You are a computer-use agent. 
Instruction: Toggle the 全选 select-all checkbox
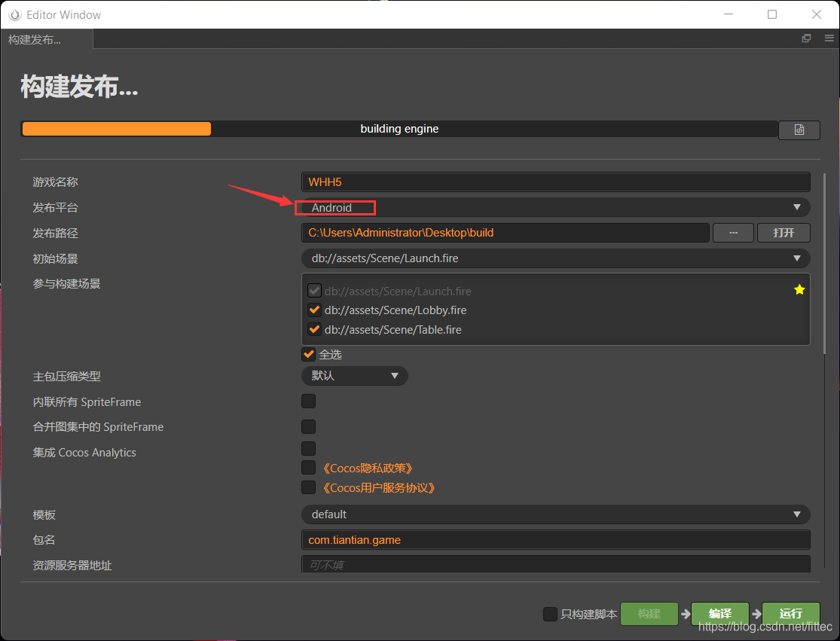coord(309,354)
